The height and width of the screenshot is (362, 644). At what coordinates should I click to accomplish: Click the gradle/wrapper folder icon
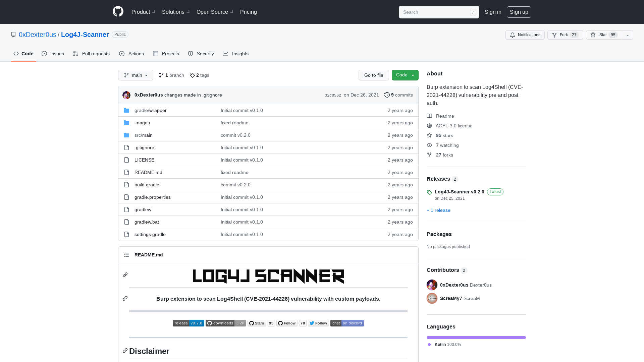click(126, 110)
